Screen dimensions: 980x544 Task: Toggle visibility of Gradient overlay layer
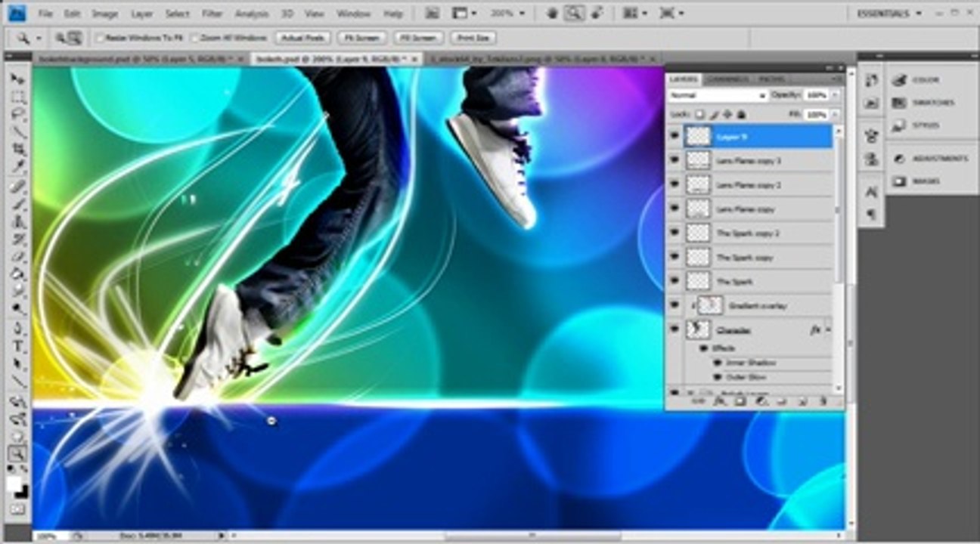click(x=675, y=305)
